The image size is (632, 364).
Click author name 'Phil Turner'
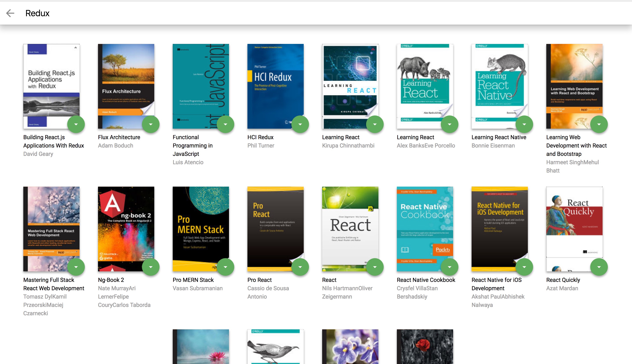coord(261,146)
